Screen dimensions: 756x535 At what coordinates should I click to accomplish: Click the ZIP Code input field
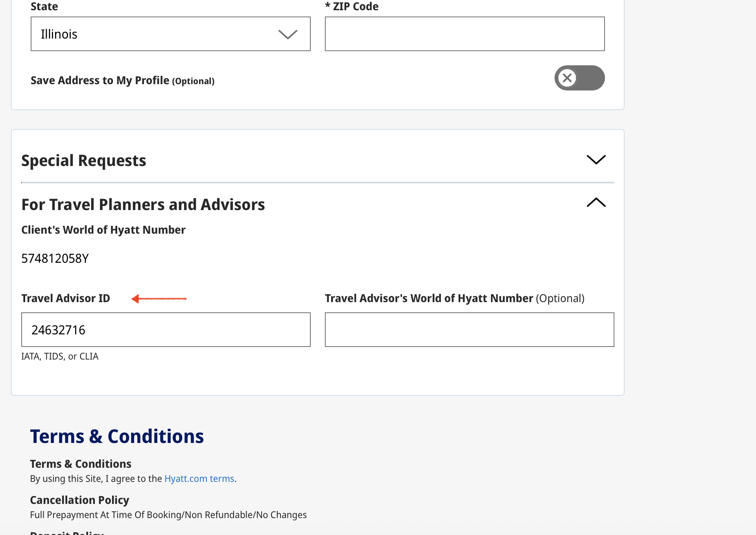pyautogui.click(x=465, y=34)
